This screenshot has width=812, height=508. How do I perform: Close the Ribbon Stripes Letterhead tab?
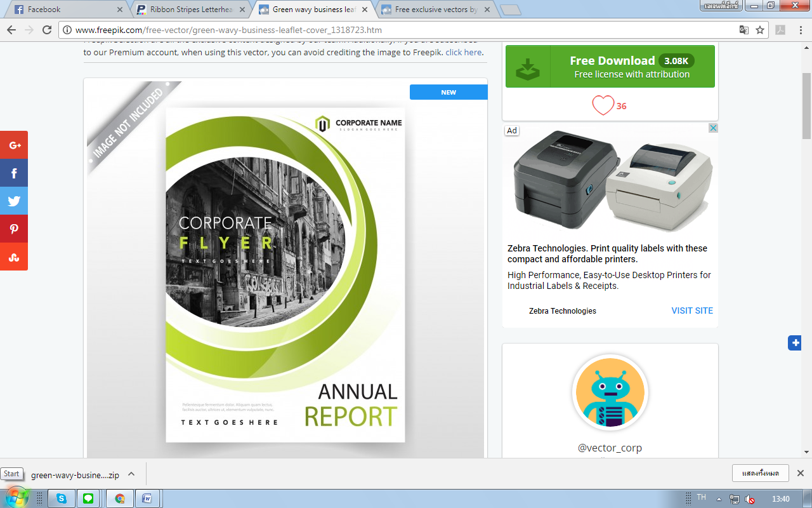242,10
